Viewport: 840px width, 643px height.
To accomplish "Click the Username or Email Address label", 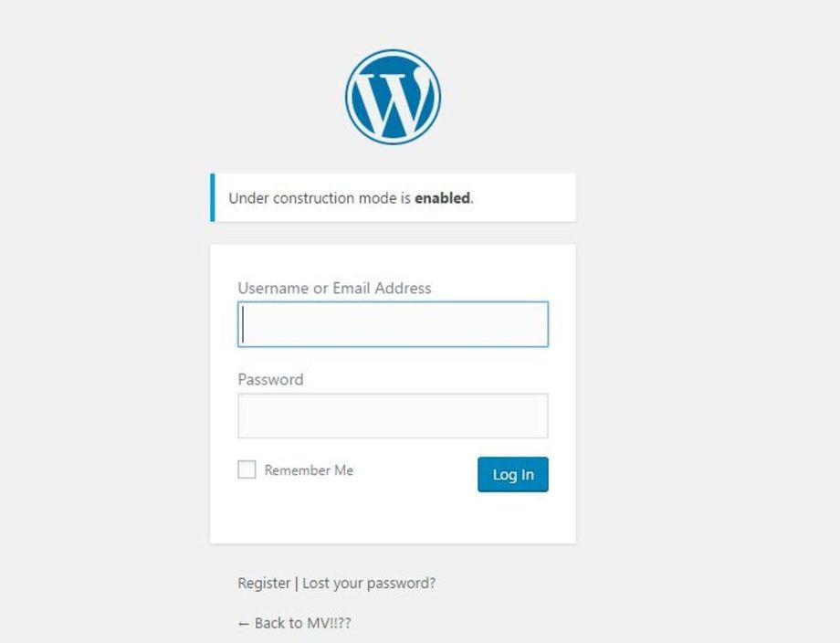I will pos(334,288).
